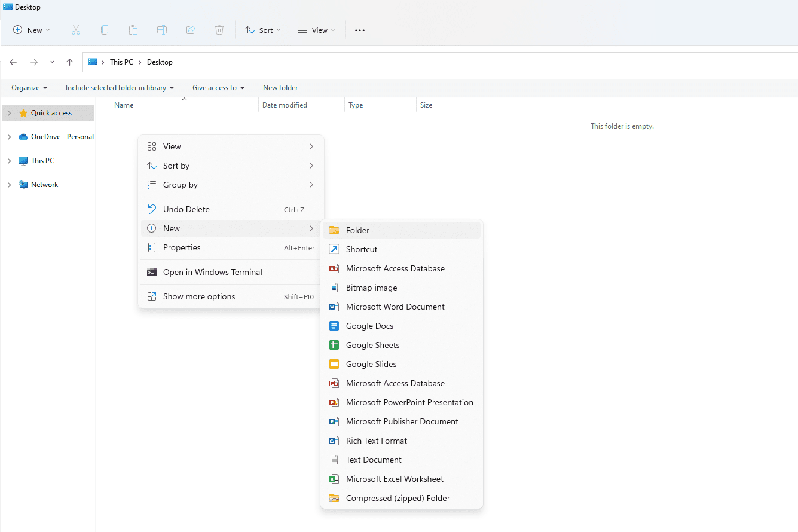Create a new Shortcut
This screenshot has width=798, height=532.
402,249
